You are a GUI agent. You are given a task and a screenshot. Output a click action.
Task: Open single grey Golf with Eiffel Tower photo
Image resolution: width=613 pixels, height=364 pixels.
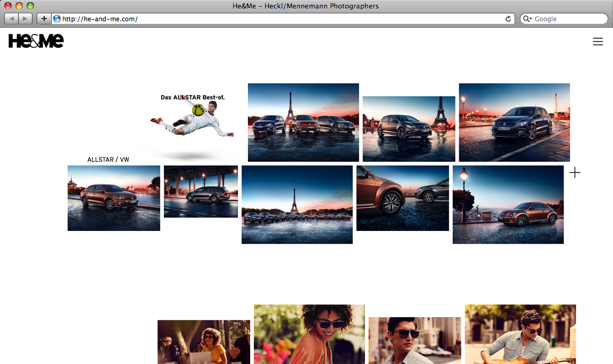(x=409, y=129)
